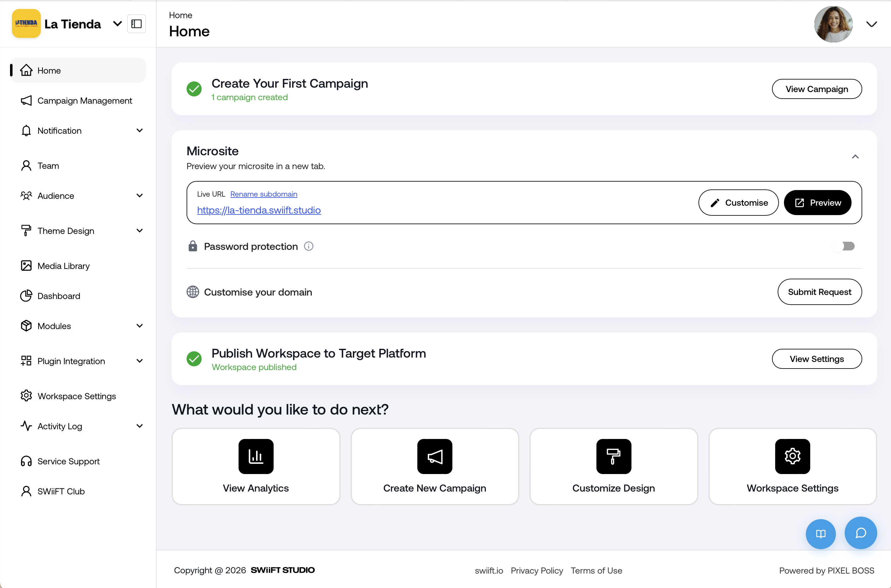Open the View Analytics chart card icon
This screenshot has height=588, width=891.
click(256, 456)
